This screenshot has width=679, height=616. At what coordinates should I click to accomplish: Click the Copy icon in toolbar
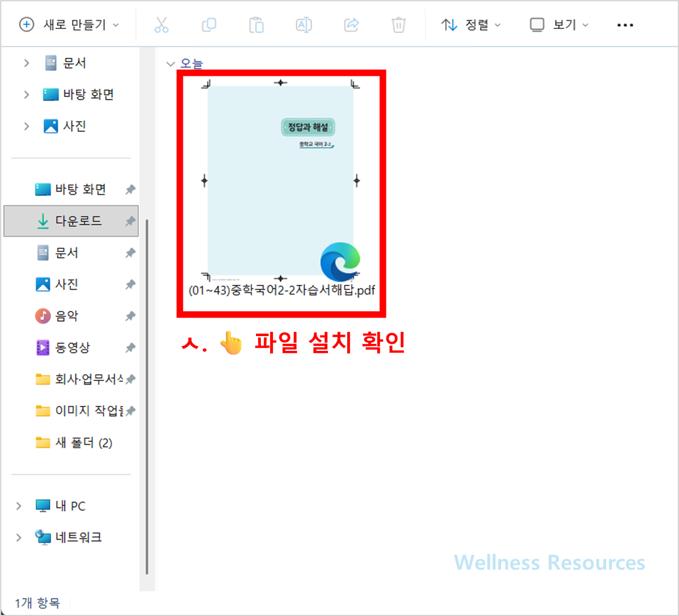pos(209,25)
